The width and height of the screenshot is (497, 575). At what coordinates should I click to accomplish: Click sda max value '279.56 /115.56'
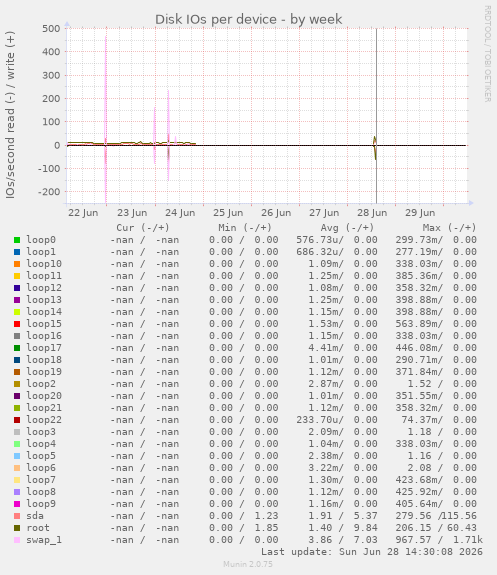[x=436, y=516]
